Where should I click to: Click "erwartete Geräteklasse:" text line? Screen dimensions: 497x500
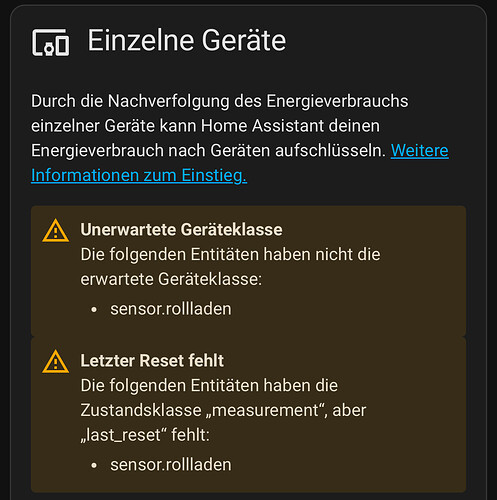[x=171, y=279]
